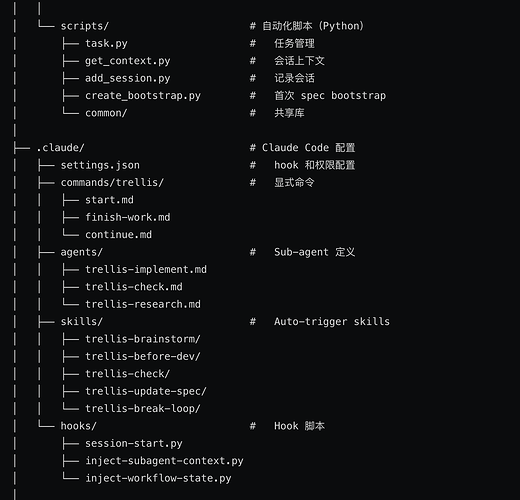
Task: Select the scripts/ folder entry
Action: coord(85,26)
